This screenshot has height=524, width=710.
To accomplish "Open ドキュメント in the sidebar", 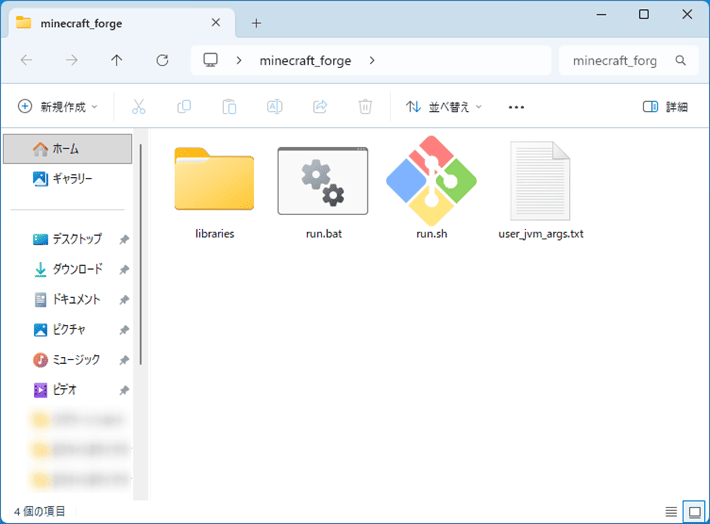I will [x=67, y=299].
